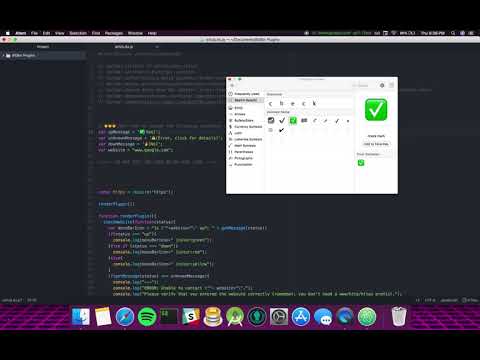
Task: Open the File menu
Action: [34, 33]
